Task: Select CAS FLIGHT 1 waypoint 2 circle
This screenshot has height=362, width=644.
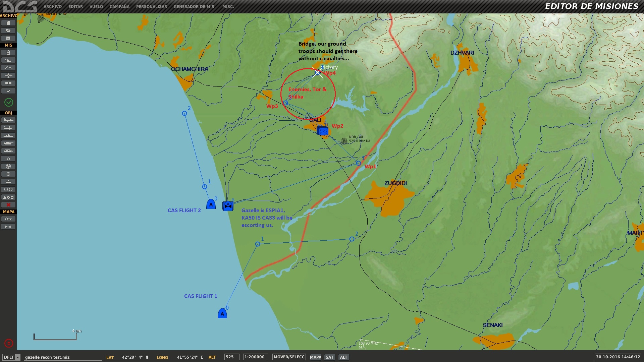Action: (352, 239)
